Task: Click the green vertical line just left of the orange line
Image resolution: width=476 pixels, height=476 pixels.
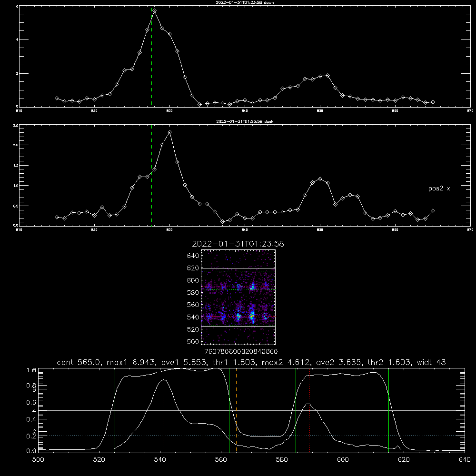Action: click(229, 410)
